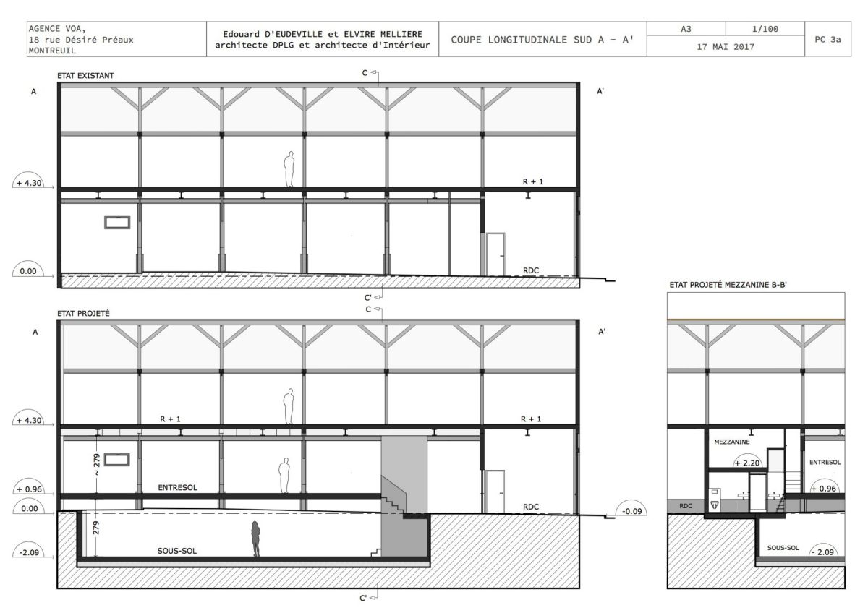Click the outlined human figure on the ENTRESOL
The height and width of the screenshot is (613, 868).
285,476
